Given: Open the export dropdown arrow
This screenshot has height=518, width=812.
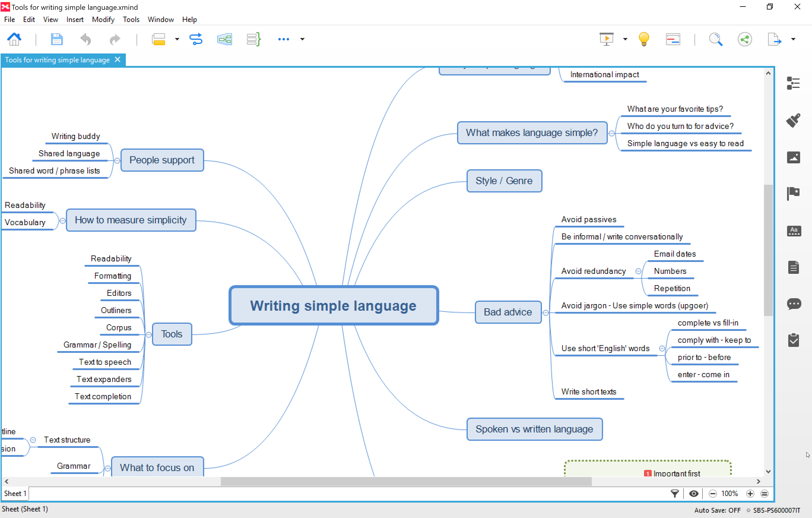Looking at the screenshot, I should point(793,40).
